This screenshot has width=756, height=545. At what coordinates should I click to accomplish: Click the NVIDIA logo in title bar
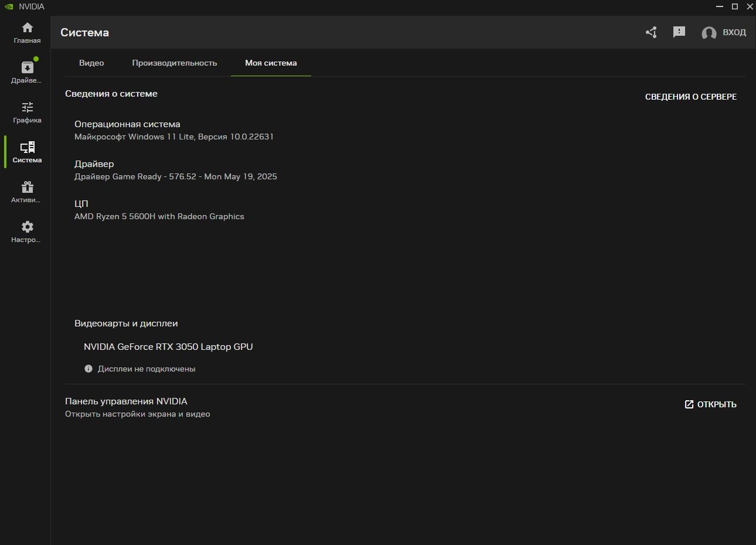(x=9, y=6)
